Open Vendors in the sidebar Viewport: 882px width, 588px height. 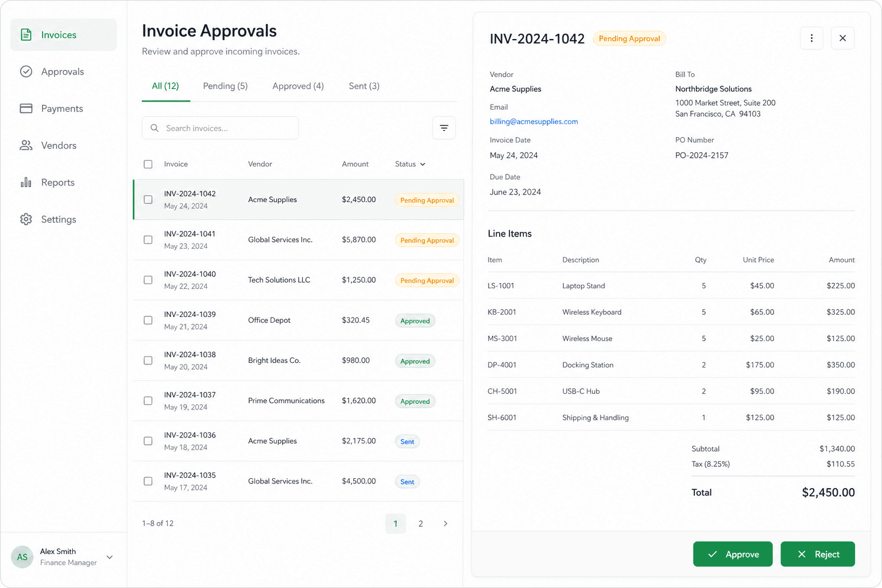64,145
